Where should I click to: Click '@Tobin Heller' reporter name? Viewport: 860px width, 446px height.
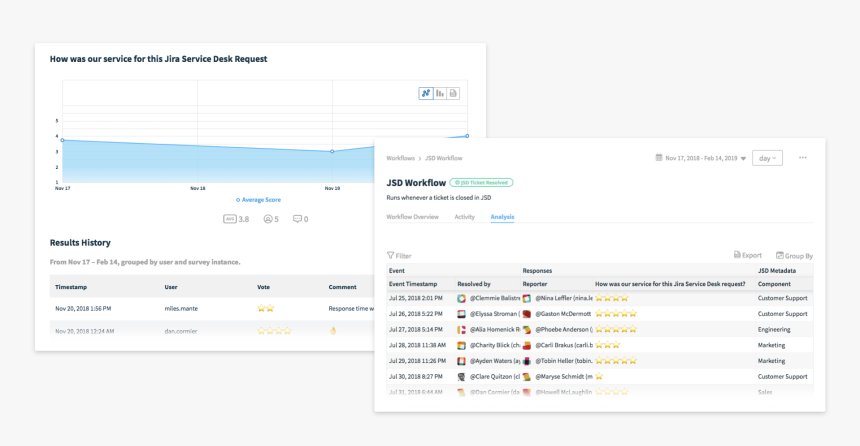click(564, 361)
